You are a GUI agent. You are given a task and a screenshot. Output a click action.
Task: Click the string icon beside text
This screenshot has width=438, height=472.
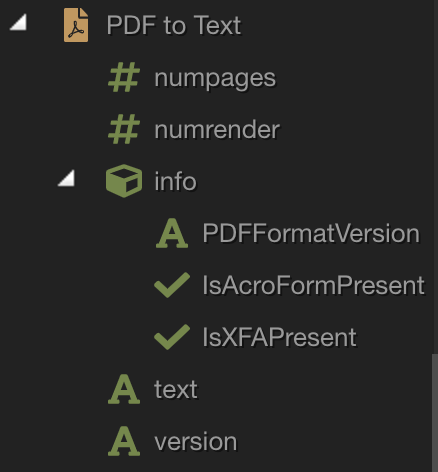pyautogui.click(x=124, y=389)
